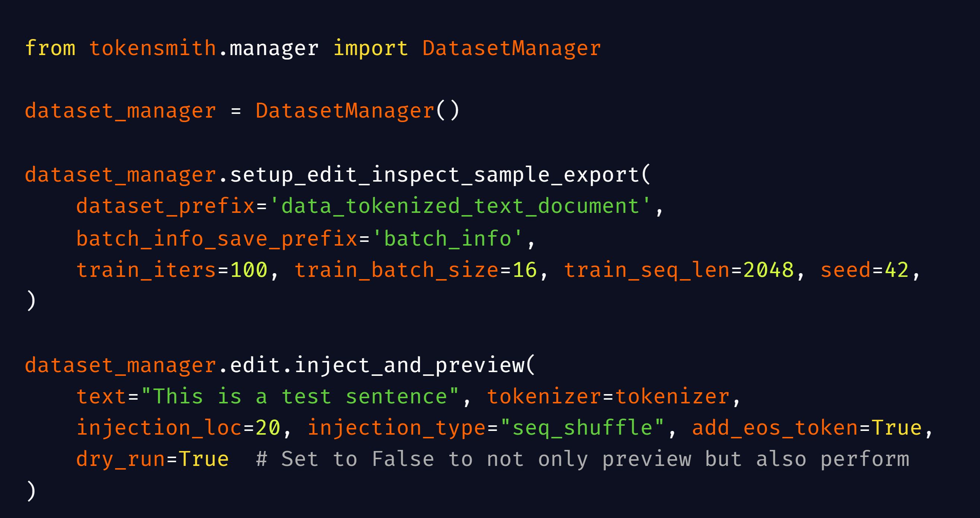
Task: Click the 'data_tokenized_text_document' string value
Action: click(460, 206)
